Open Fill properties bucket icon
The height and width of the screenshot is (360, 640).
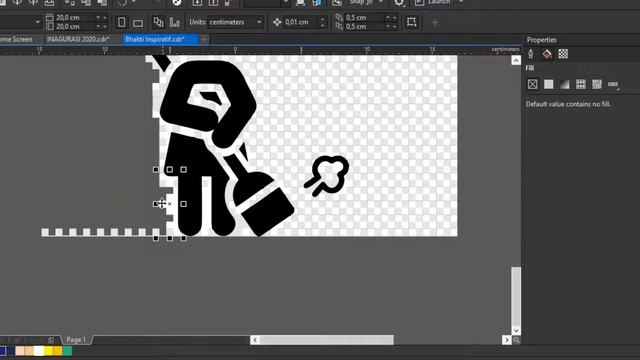547,54
